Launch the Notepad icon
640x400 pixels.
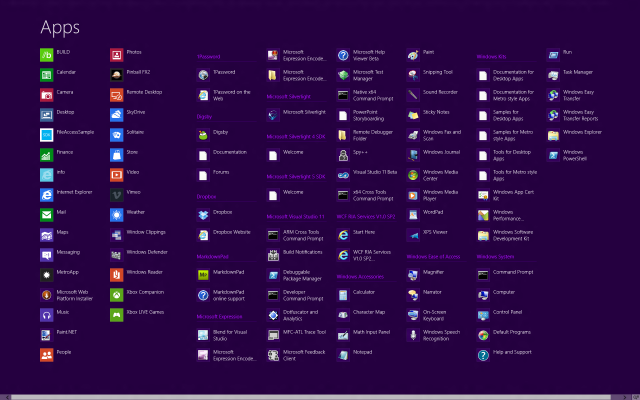pos(343,355)
